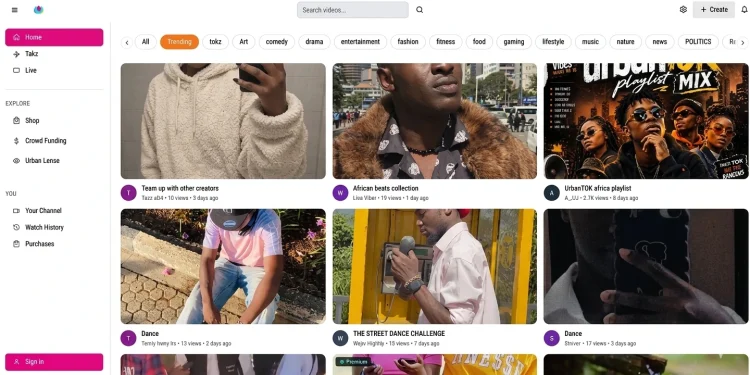Image resolution: width=750 pixels, height=375 pixels.
Task: Focus the Search videos input field
Action: [353, 10]
